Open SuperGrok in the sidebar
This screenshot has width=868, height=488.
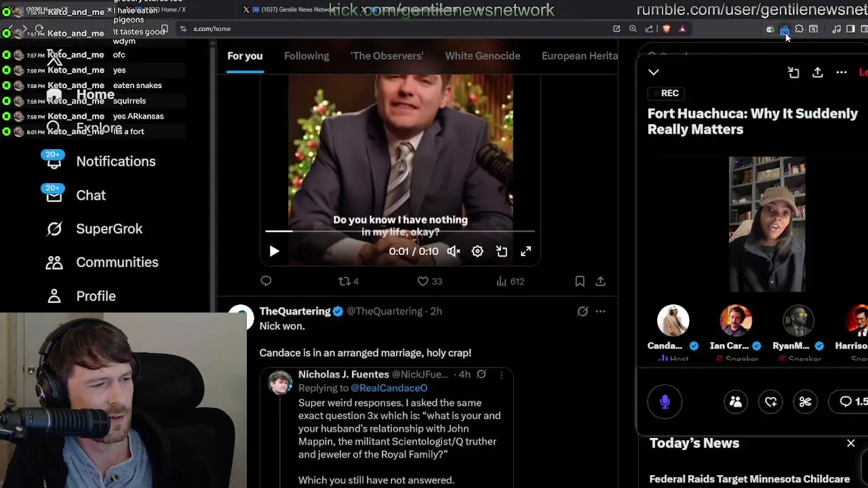(x=94, y=229)
